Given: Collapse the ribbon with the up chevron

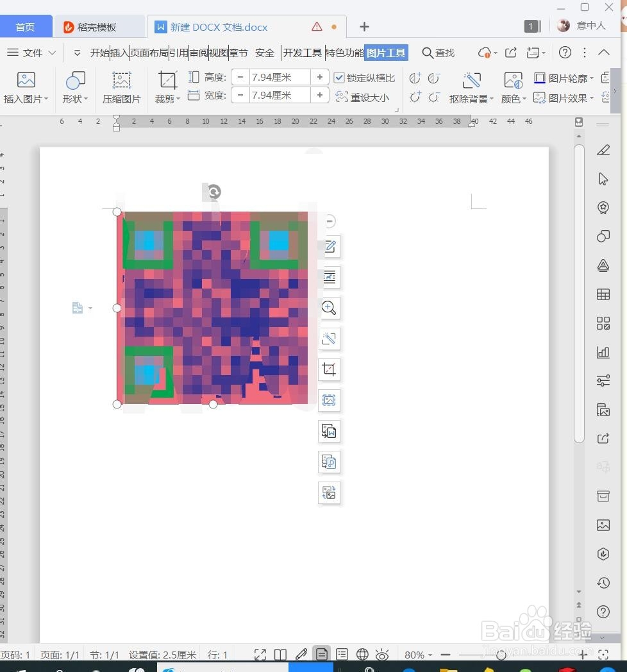Looking at the screenshot, I should pos(603,53).
